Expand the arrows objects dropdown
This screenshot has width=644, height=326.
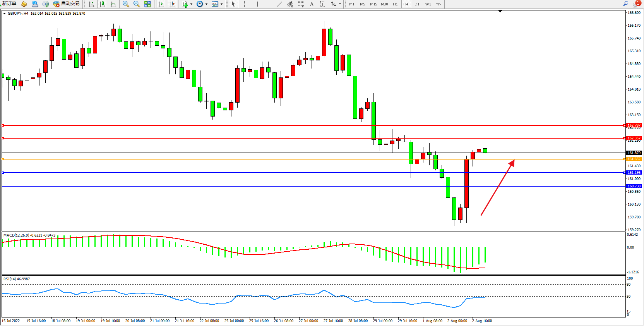coord(340,4)
